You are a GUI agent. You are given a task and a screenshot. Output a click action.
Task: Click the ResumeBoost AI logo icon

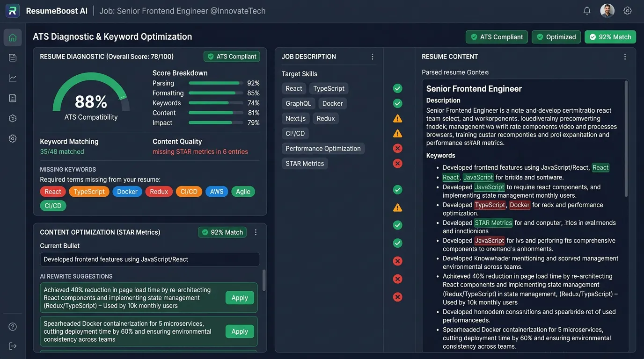click(x=13, y=11)
